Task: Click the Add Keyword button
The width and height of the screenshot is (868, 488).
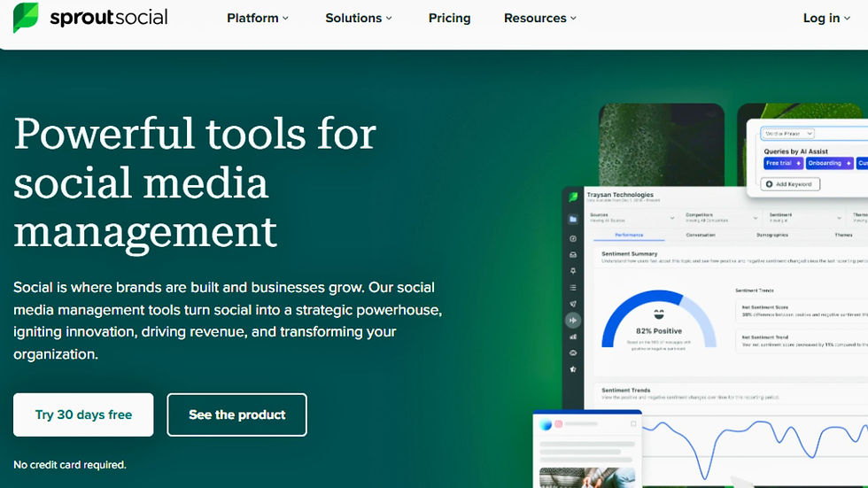Action: coord(790,183)
